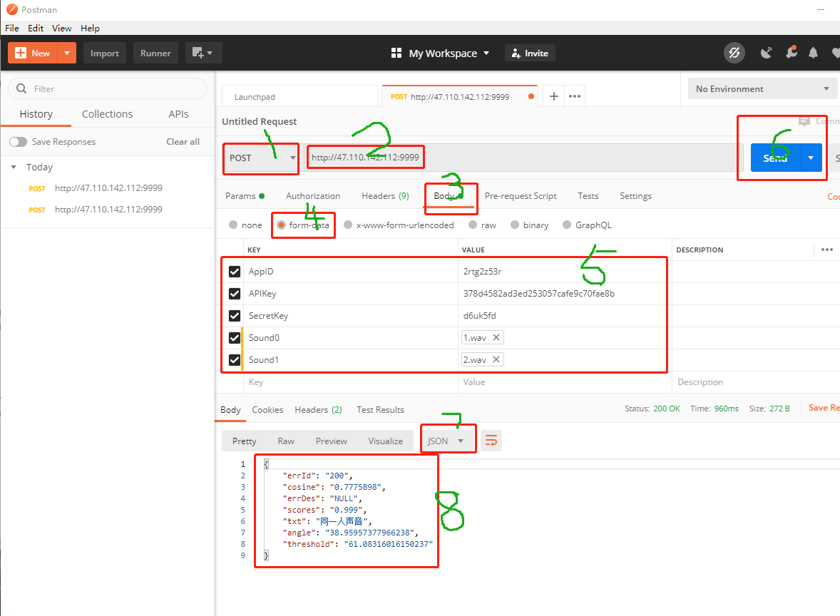Toggle Save Responses switch
Viewport: 840px width, 616px height.
pyautogui.click(x=19, y=142)
